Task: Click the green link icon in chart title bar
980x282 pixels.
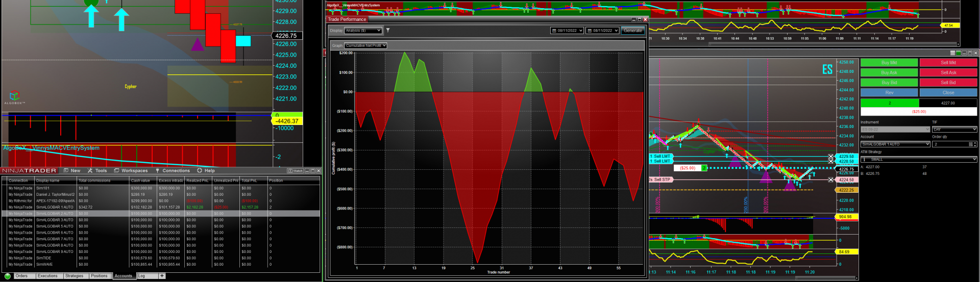Action: pos(958,53)
